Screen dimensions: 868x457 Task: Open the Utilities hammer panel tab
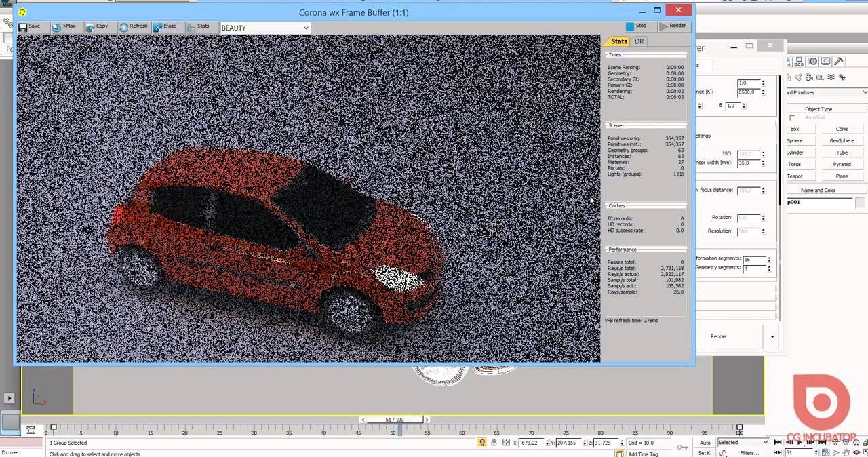[839, 61]
